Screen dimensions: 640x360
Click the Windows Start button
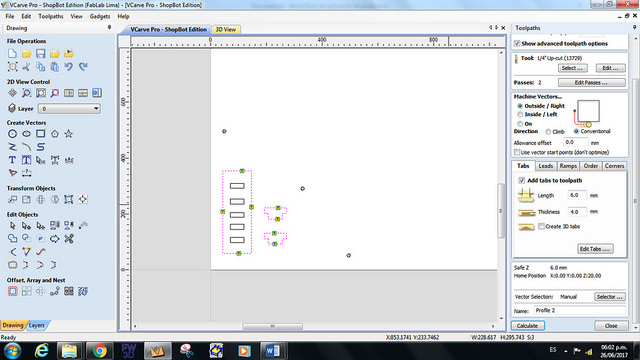[x=13, y=351]
